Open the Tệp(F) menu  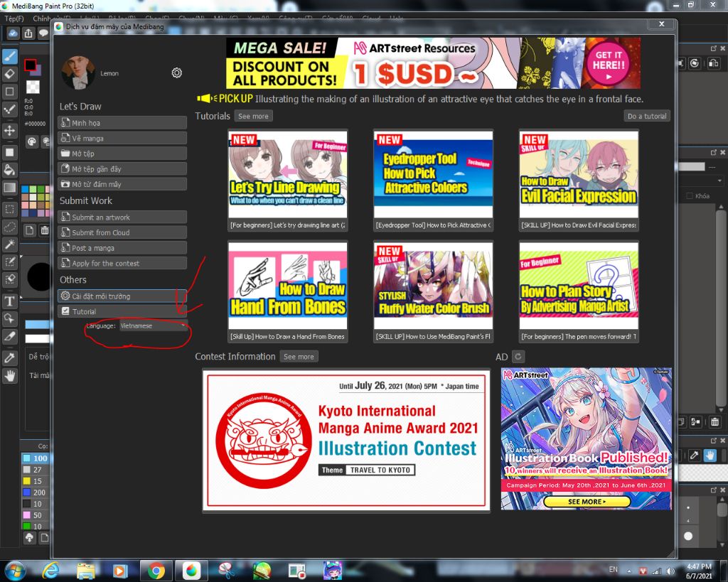(14, 18)
